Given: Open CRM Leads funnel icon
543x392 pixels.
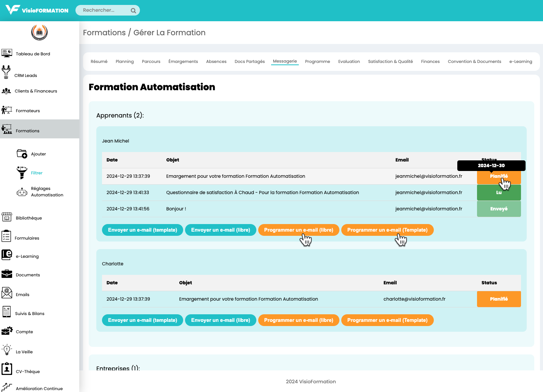Looking at the screenshot, I should click(x=6, y=72).
